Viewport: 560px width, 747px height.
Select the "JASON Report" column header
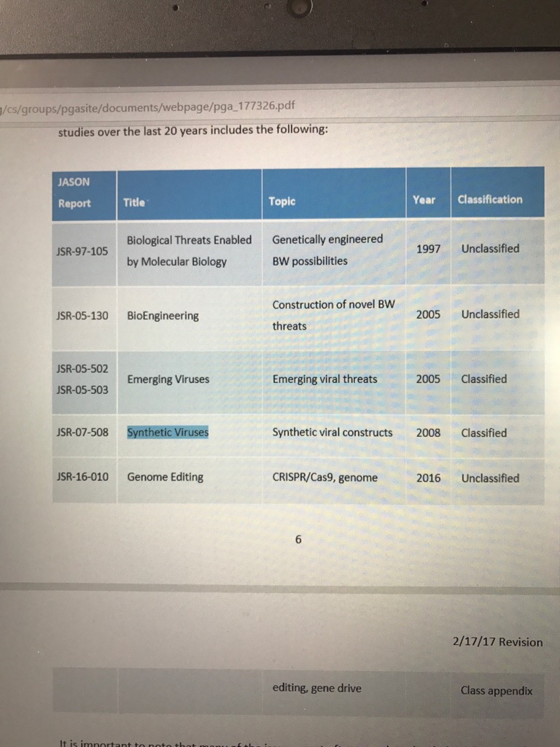click(x=74, y=193)
